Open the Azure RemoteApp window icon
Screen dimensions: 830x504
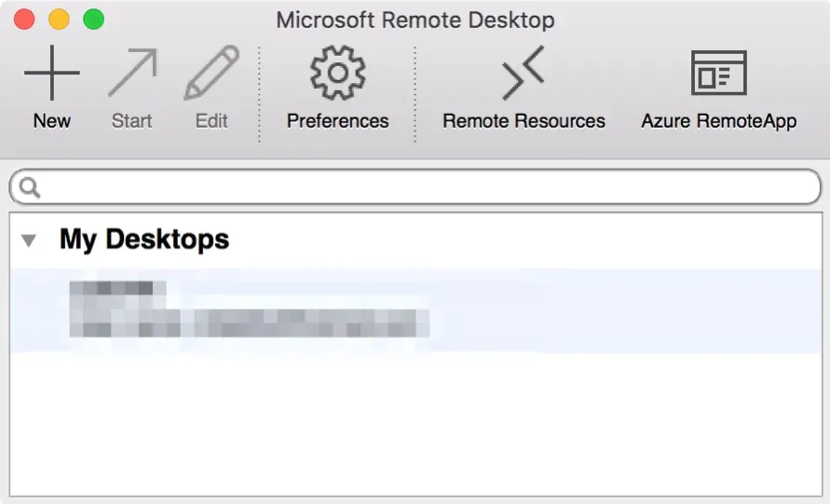(719, 73)
